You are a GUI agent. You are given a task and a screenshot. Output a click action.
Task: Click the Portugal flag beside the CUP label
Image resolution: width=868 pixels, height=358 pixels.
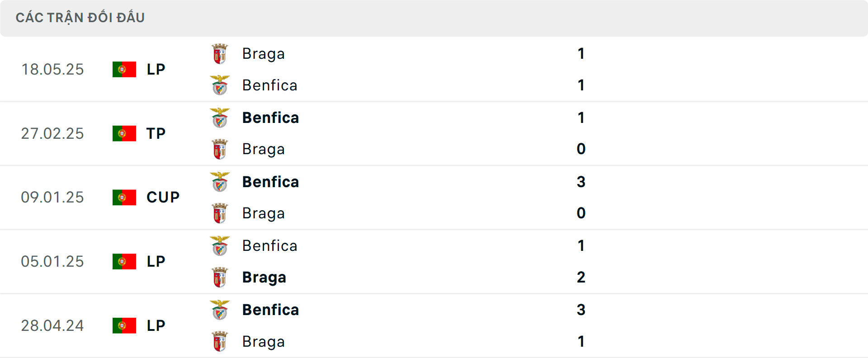click(124, 197)
